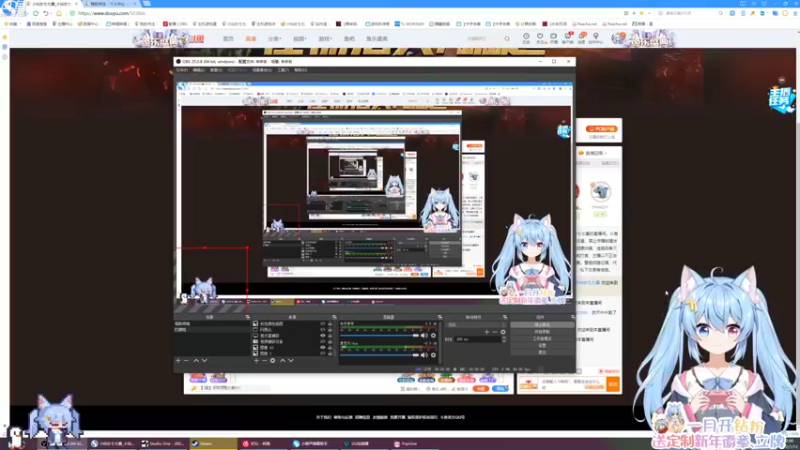
Task: Mute Mic/Aux speaker in mixer
Action: [x=424, y=355]
